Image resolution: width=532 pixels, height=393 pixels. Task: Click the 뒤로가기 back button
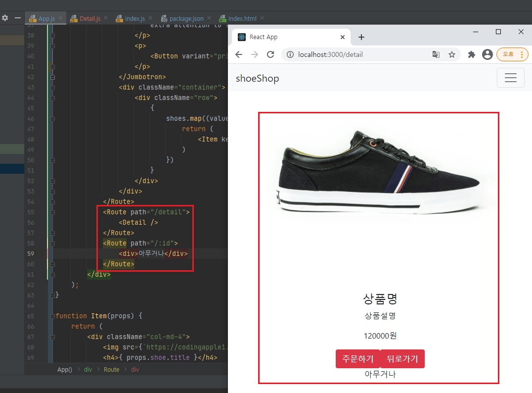(402, 359)
